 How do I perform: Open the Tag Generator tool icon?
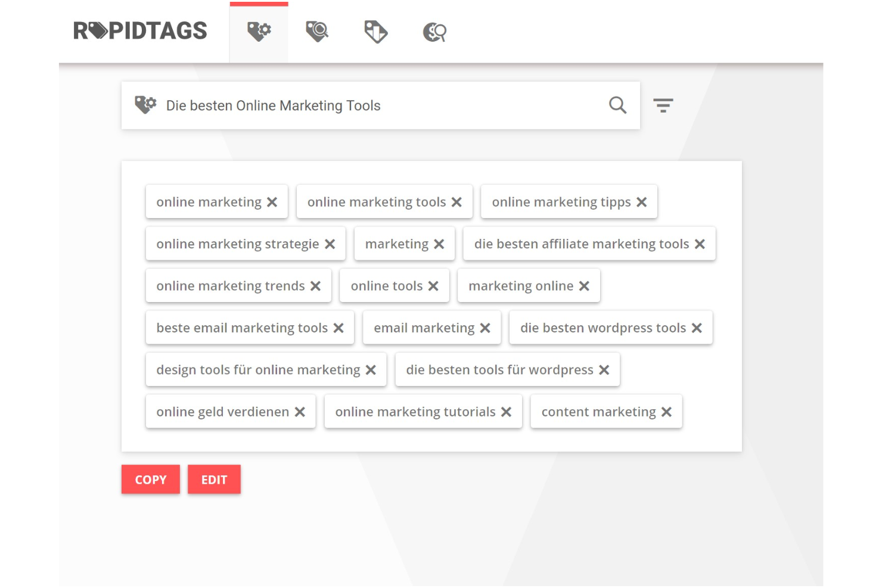click(258, 31)
